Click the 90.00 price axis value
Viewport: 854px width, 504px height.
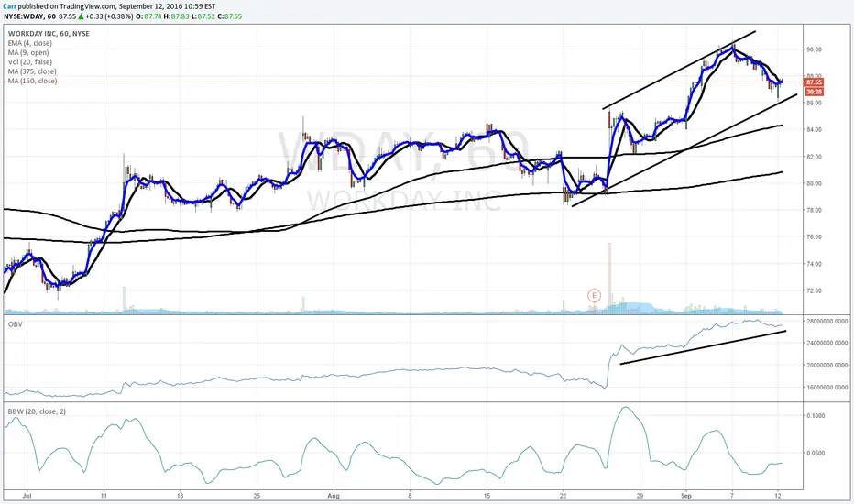coord(815,49)
